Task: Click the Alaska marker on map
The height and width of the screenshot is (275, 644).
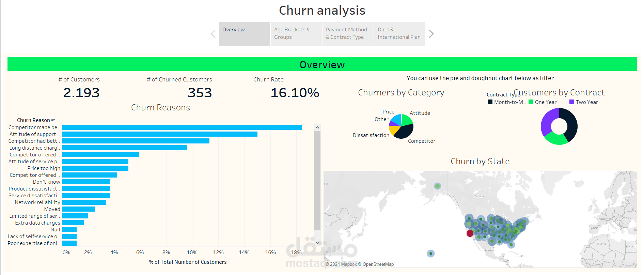Action: pyautogui.click(x=438, y=186)
